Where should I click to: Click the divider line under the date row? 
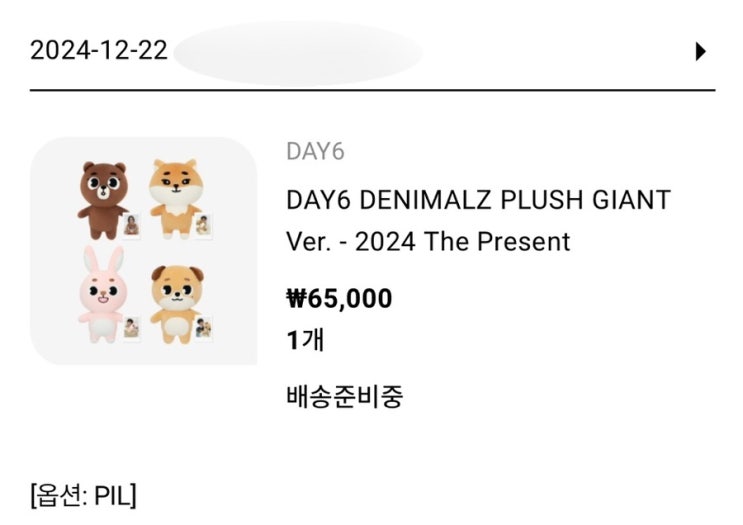tap(372, 91)
